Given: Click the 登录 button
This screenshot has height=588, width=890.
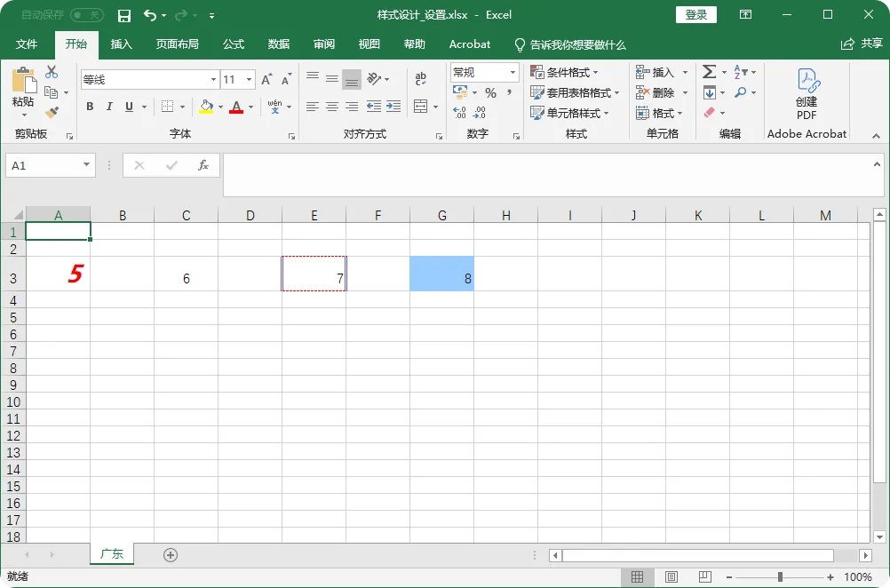Looking at the screenshot, I should [x=695, y=15].
